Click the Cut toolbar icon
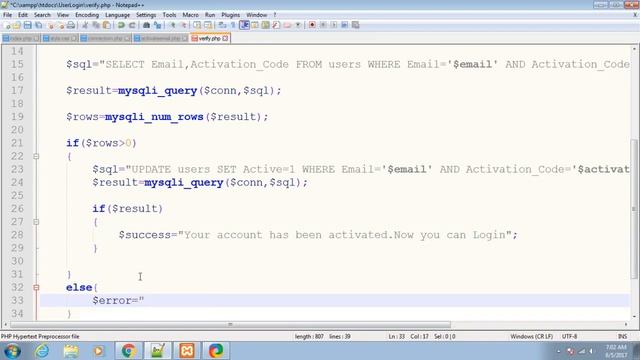Viewport: 640px width, 360px height. tap(85, 25)
